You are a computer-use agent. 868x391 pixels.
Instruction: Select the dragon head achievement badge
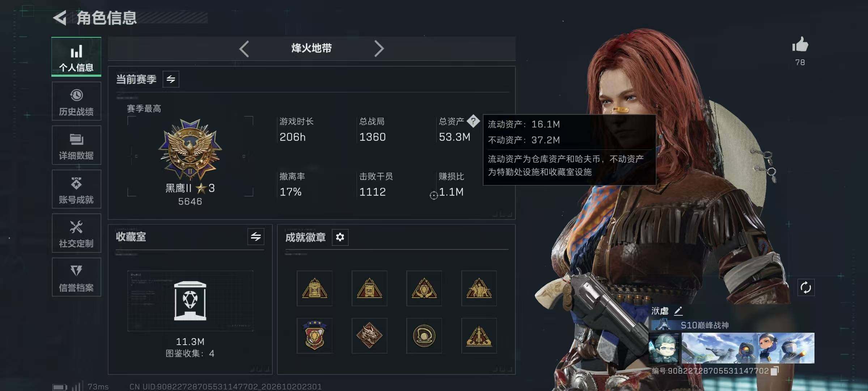(x=369, y=336)
